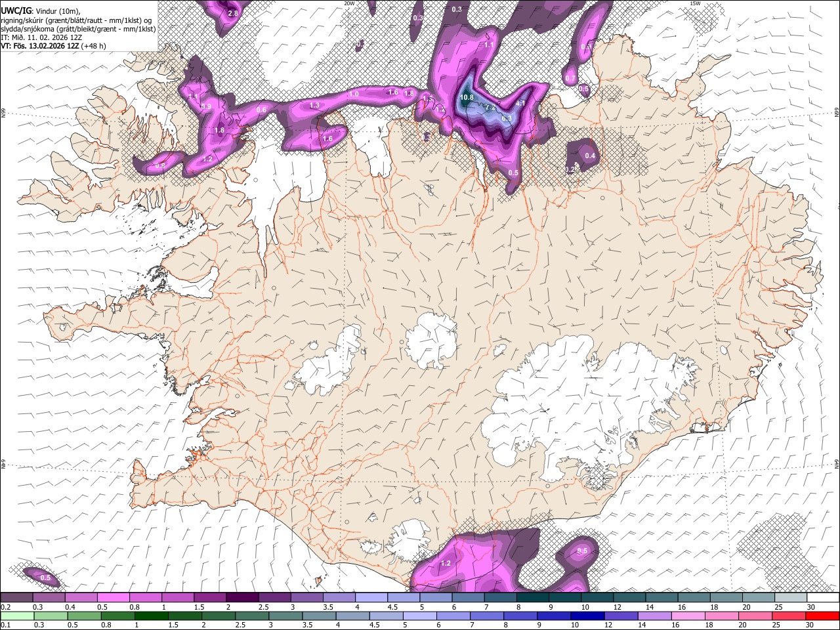Viewport: 840px width, 630px height.
Task: Click the 'UWC/IG: Vindur (10m)' title text
Action: point(41,10)
